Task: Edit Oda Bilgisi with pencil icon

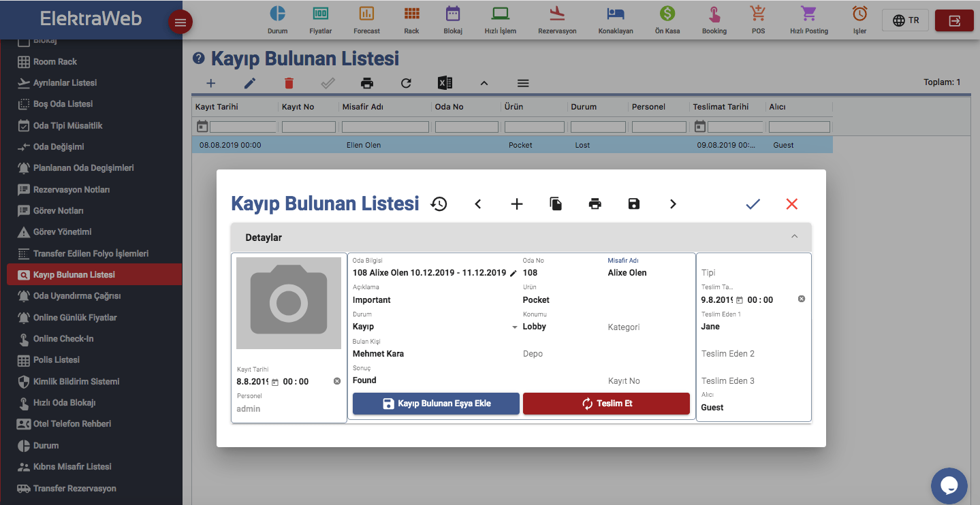Action: point(513,273)
